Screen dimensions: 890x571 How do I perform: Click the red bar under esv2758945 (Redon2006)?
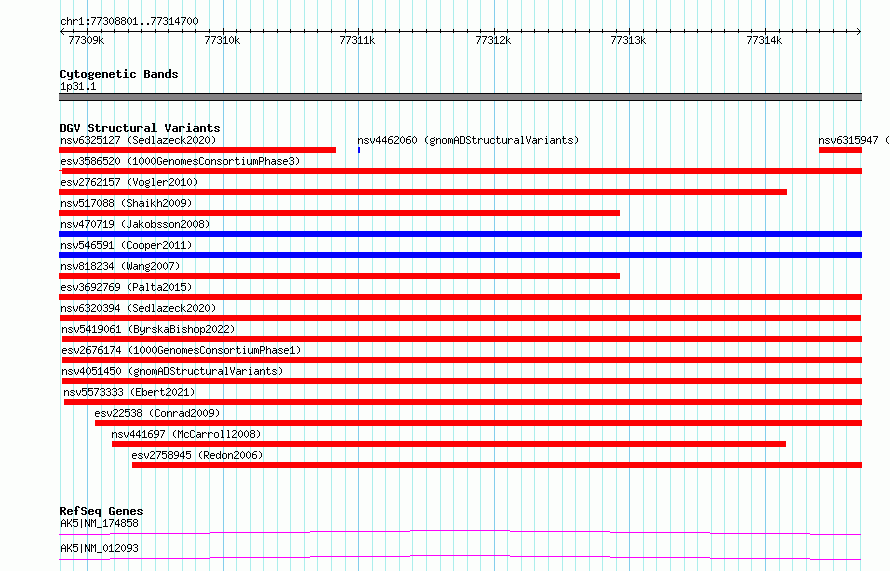497,465
